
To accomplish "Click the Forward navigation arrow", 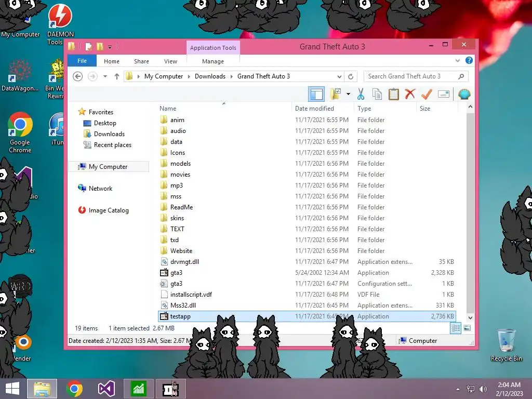I will point(92,76).
